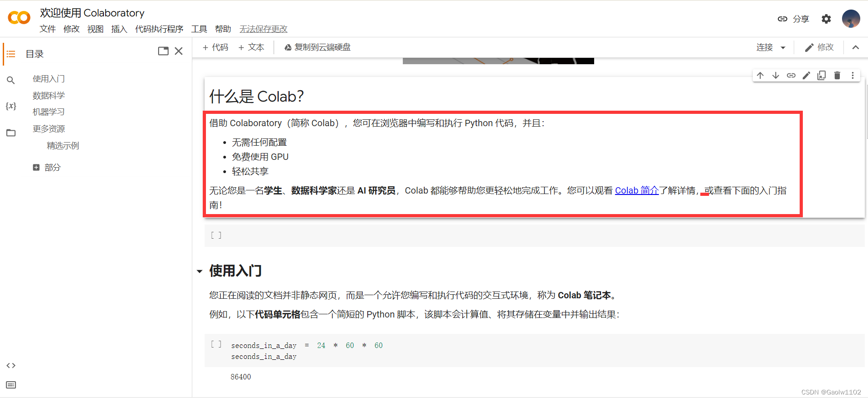Viewport: 868px width, 399px height.
Task: Open the Colab 简介 hyperlink
Action: point(637,190)
